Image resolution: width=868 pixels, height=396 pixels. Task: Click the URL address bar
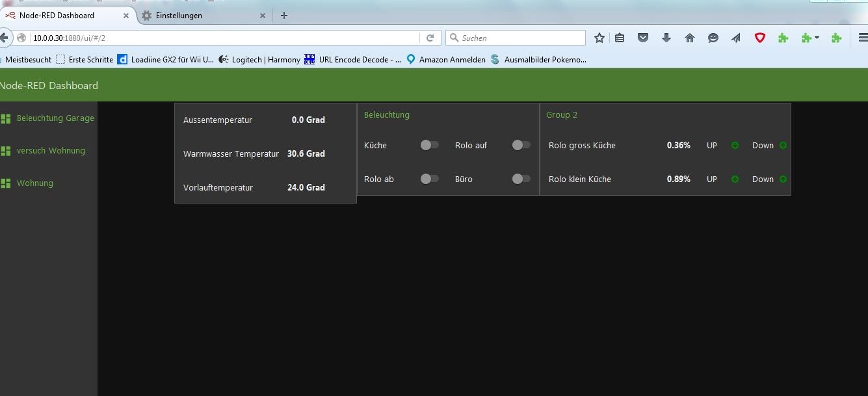tap(224, 38)
